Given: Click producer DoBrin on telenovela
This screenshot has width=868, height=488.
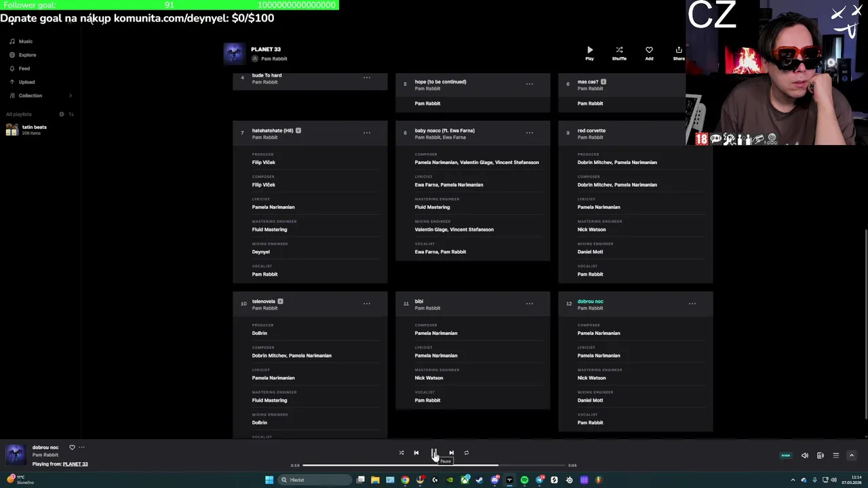Looking at the screenshot, I should [260, 333].
